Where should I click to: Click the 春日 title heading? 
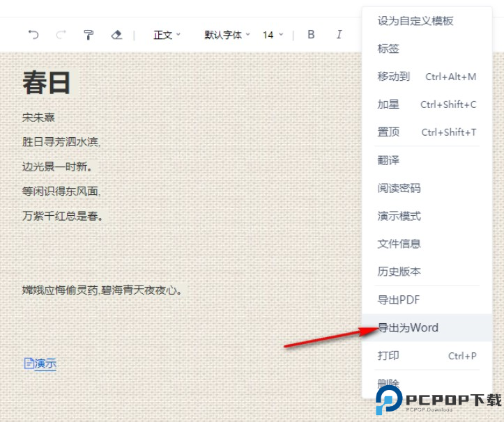point(46,83)
